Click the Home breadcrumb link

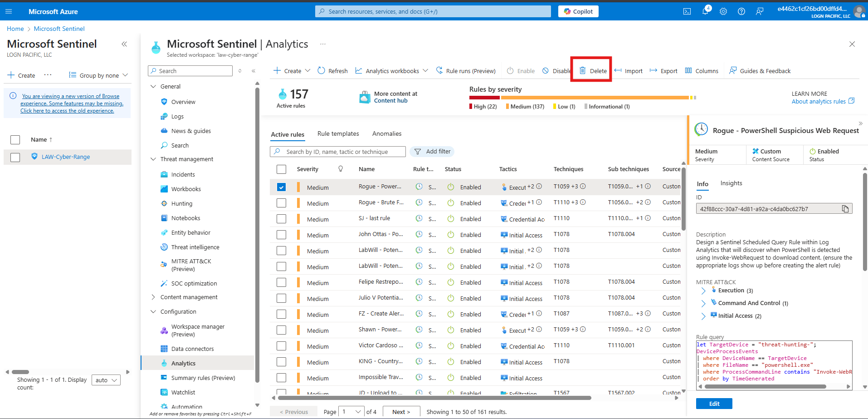[15, 29]
